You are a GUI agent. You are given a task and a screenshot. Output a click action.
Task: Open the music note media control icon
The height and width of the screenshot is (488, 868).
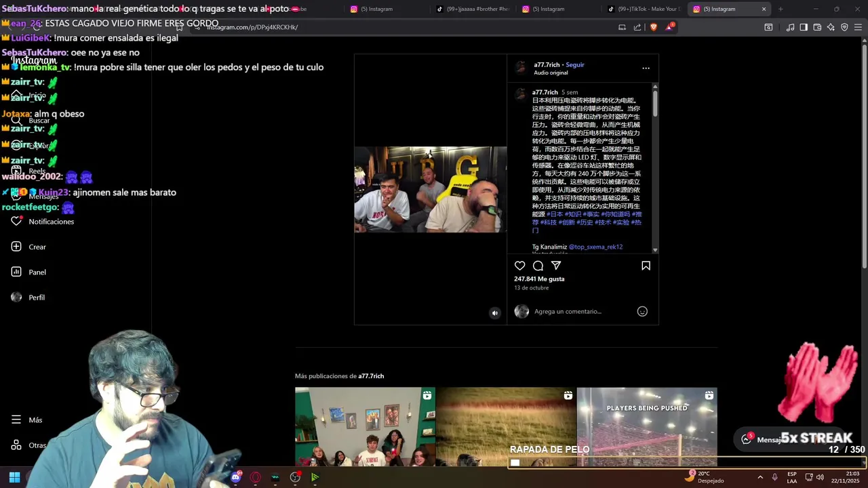click(790, 27)
